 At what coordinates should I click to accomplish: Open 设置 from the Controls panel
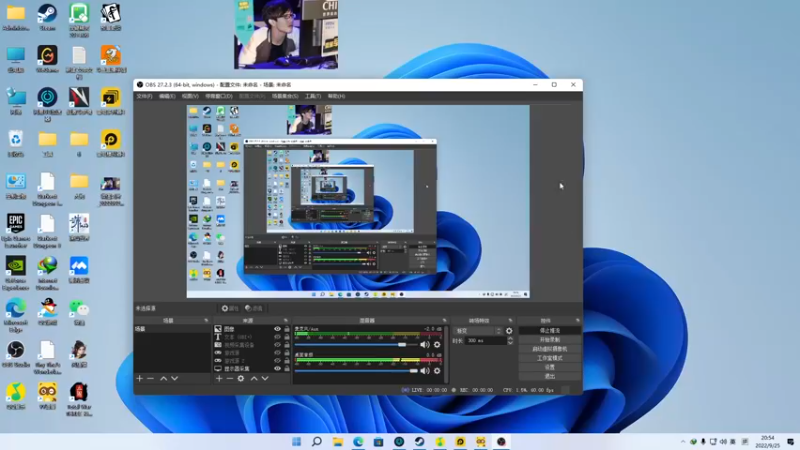tap(550, 367)
